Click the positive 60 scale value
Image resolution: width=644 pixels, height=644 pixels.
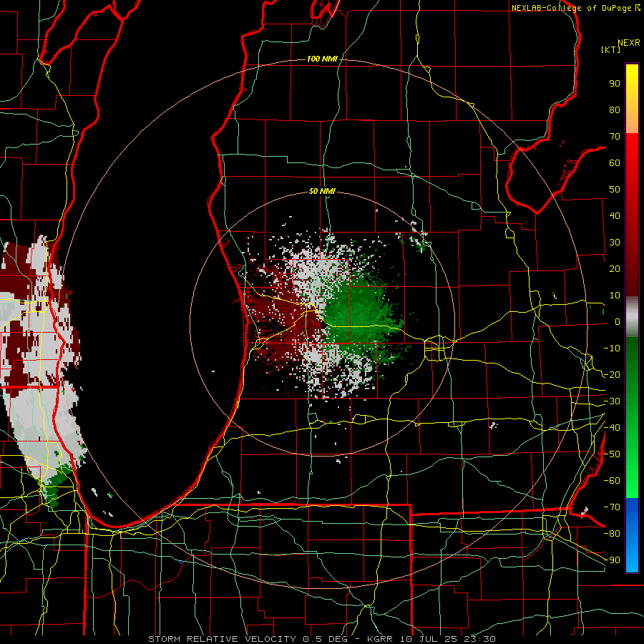(615, 163)
